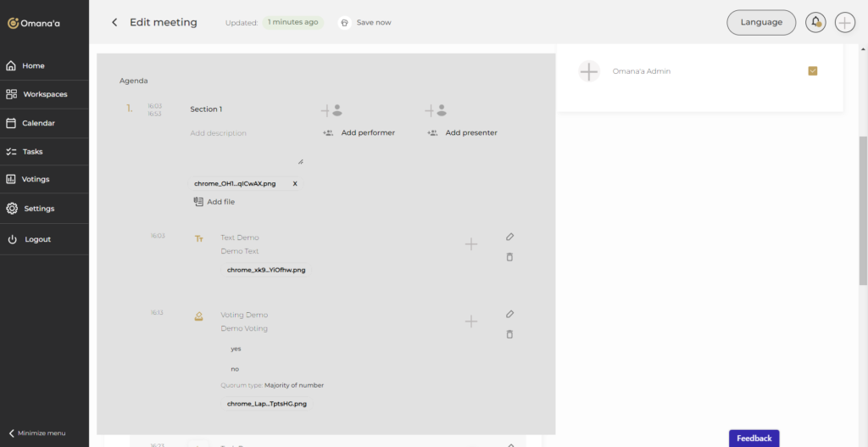Collapse the sidebar with Minimize menu
Viewport: 868px width, 447px height.
click(x=36, y=433)
